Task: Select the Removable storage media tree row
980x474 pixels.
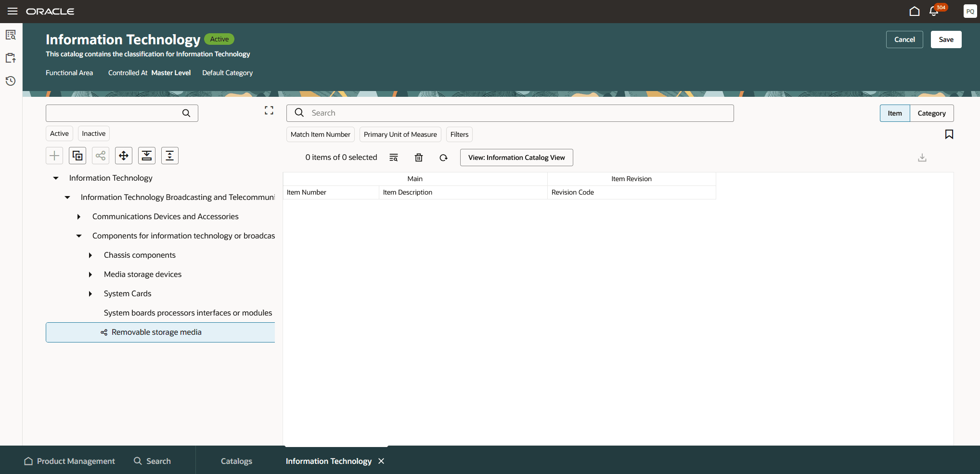Action: point(160,332)
